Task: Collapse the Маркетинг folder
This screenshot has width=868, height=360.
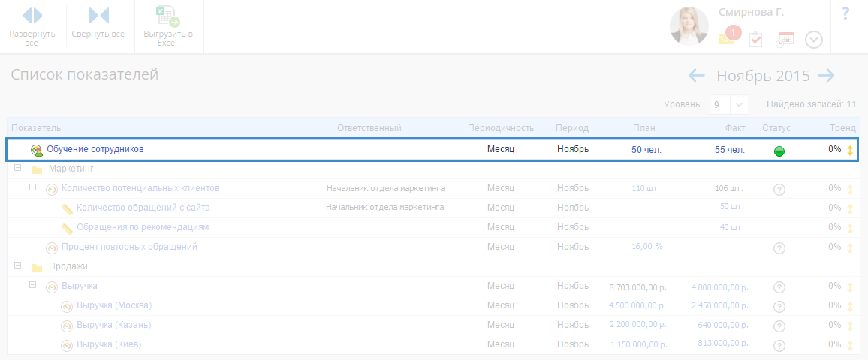Action: pos(18,167)
